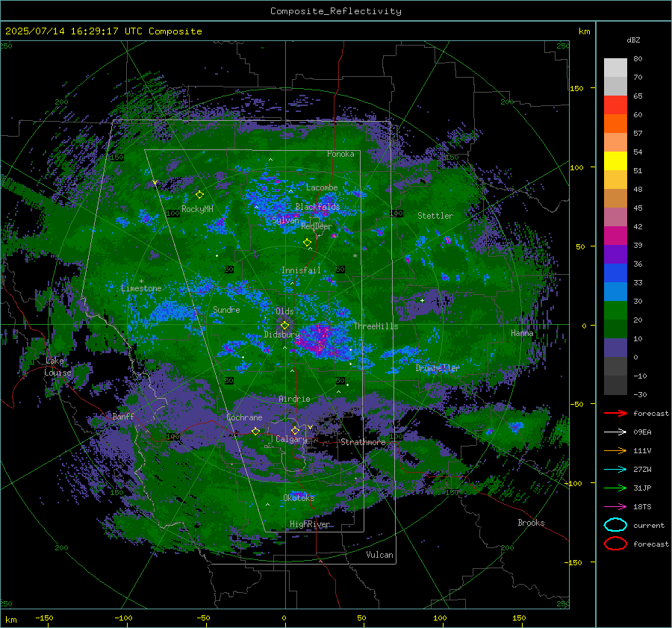The image size is (672, 628).
Task: Click the -30 value in dBZ legend
Action: tap(640, 394)
